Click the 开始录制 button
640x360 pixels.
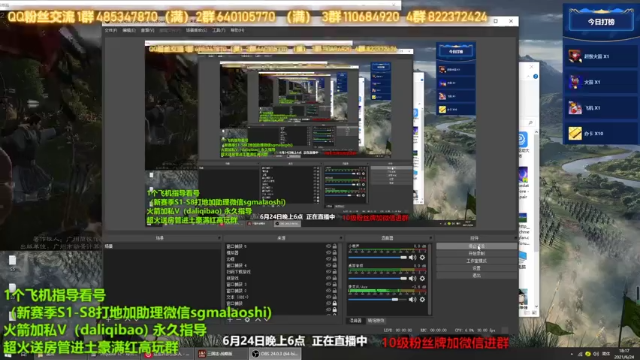pos(476,253)
